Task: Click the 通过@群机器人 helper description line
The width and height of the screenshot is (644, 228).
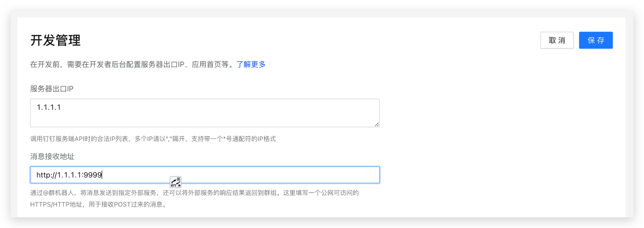Action: 194,193
